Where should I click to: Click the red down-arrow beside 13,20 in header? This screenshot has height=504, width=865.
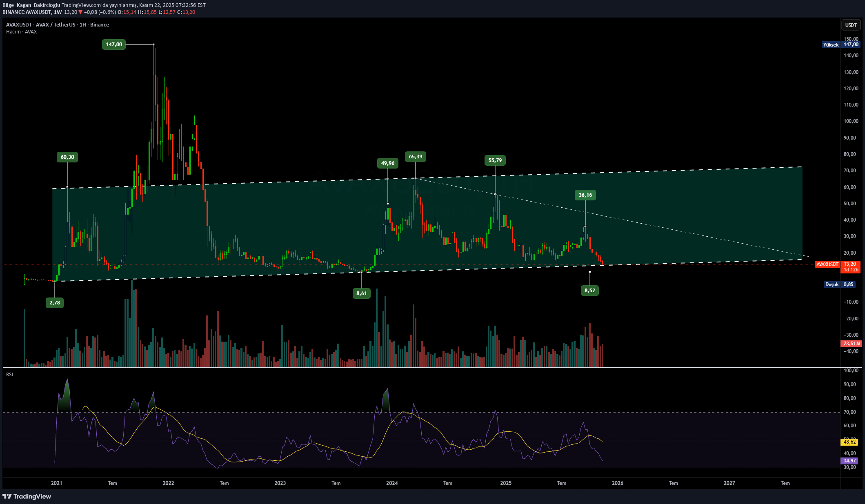point(80,12)
